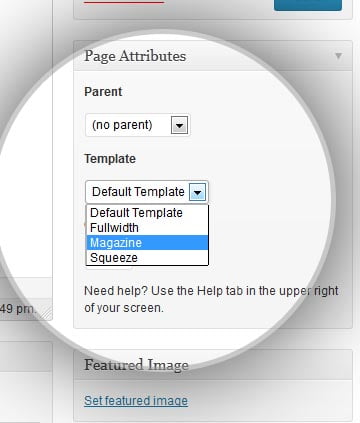Click the red underlined link at top
360x423 pixels.
(x=124, y=2)
